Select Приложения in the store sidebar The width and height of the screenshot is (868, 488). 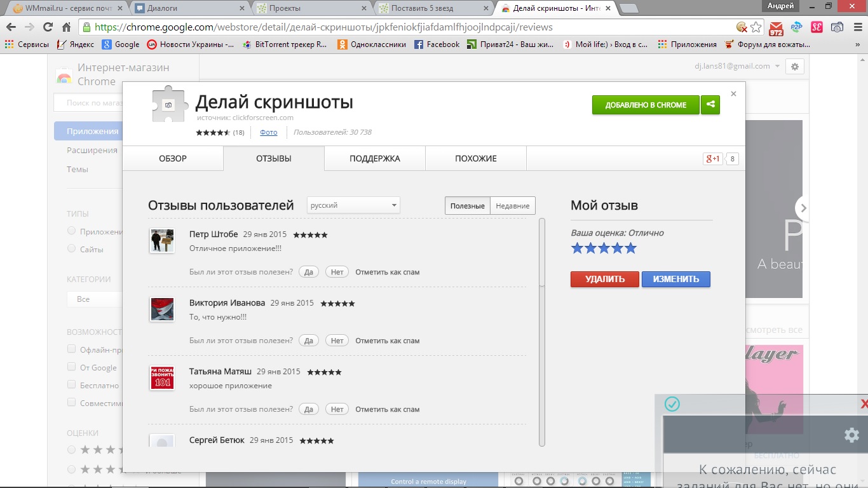[x=88, y=131]
